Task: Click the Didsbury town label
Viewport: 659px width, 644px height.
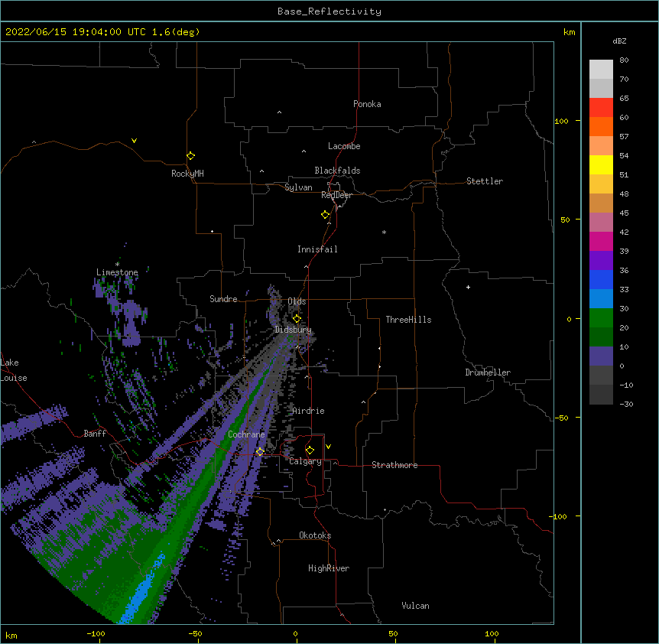Action: coord(294,330)
